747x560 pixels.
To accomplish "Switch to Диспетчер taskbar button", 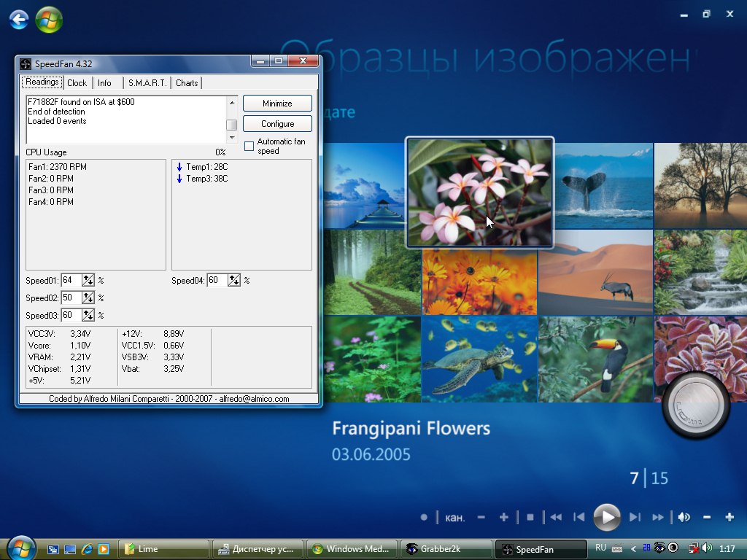I will tap(258, 549).
